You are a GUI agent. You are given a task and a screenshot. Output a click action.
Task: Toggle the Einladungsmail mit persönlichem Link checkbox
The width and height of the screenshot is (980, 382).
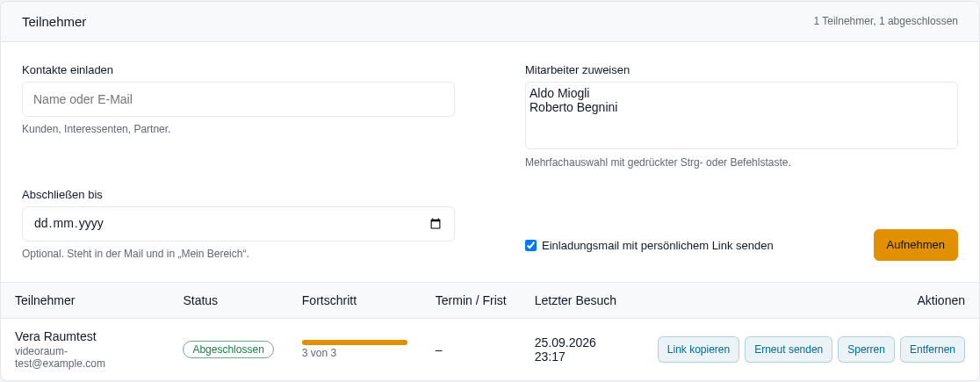(530, 245)
